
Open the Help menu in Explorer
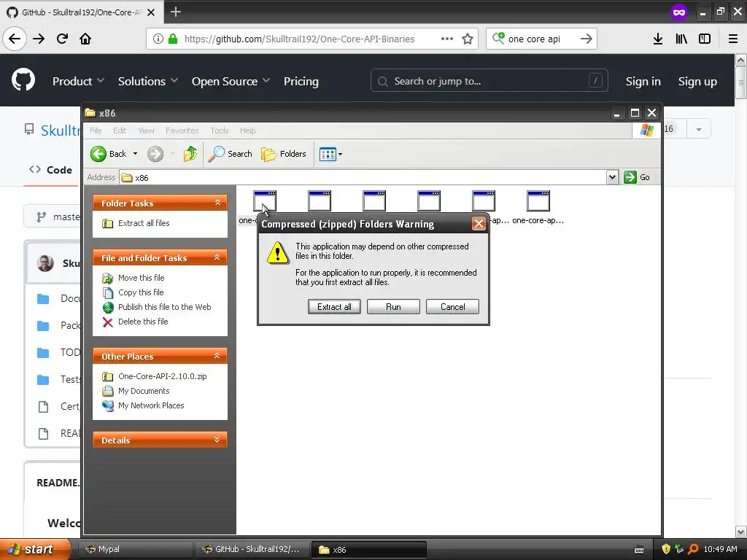247,131
